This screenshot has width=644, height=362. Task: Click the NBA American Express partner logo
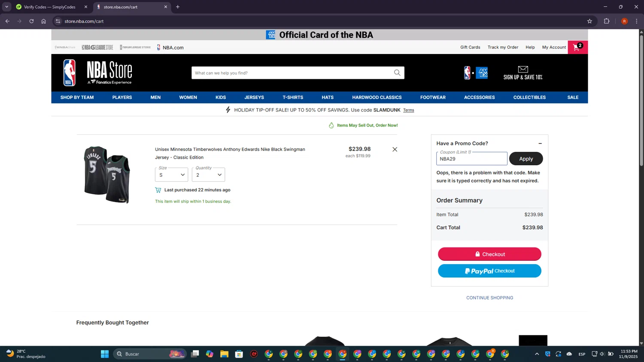pyautogui.click(x=476, y=73)
